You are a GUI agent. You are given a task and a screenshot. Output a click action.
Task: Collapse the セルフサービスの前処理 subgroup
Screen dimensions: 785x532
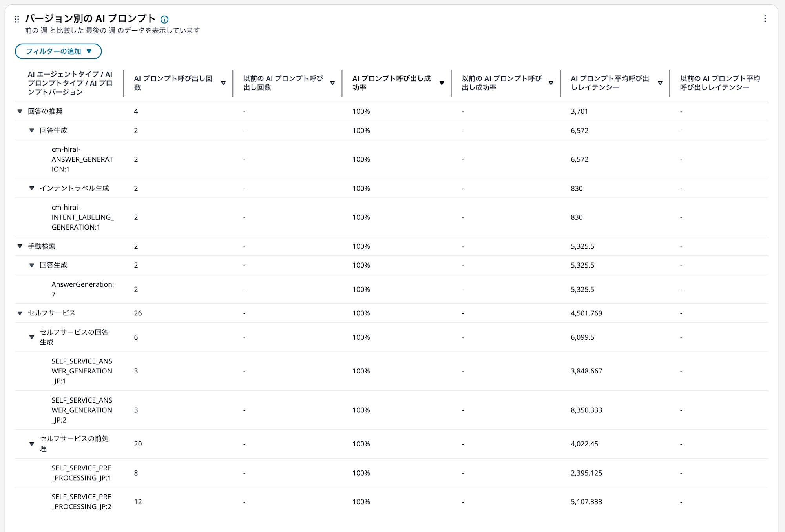[x=31, y=444]
